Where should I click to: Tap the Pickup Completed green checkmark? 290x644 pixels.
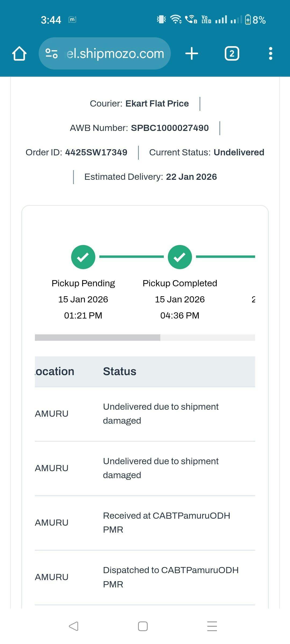pyautogui.click(x=180, y=257)
